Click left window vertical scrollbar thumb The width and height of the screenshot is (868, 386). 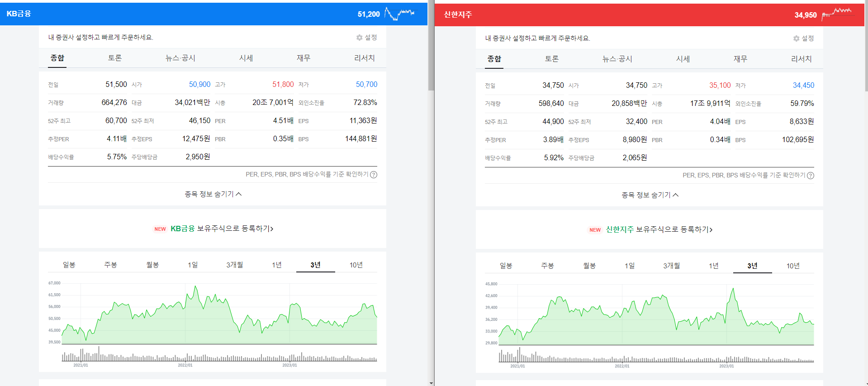coord(431,45)
